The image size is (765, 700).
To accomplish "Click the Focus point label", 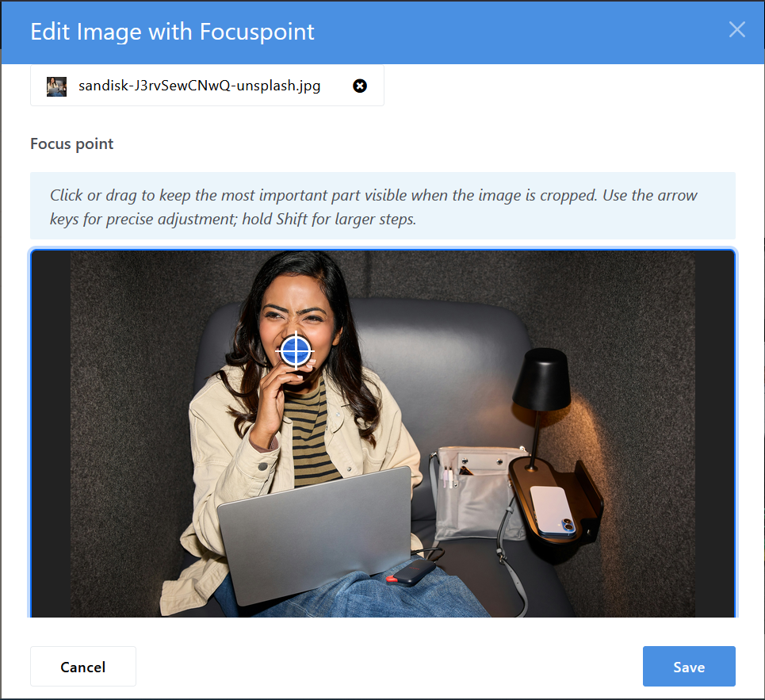I will (x=71, y=144).
